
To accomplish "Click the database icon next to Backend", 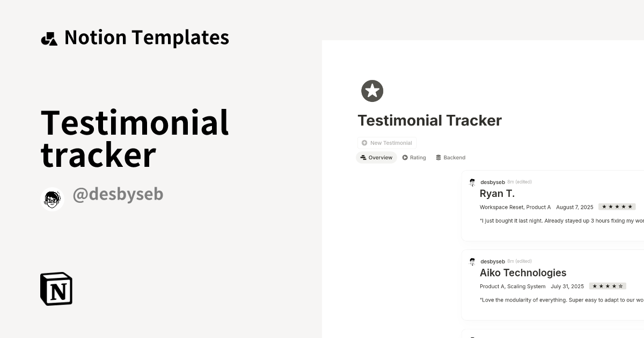I will click(x=438, y=157).
